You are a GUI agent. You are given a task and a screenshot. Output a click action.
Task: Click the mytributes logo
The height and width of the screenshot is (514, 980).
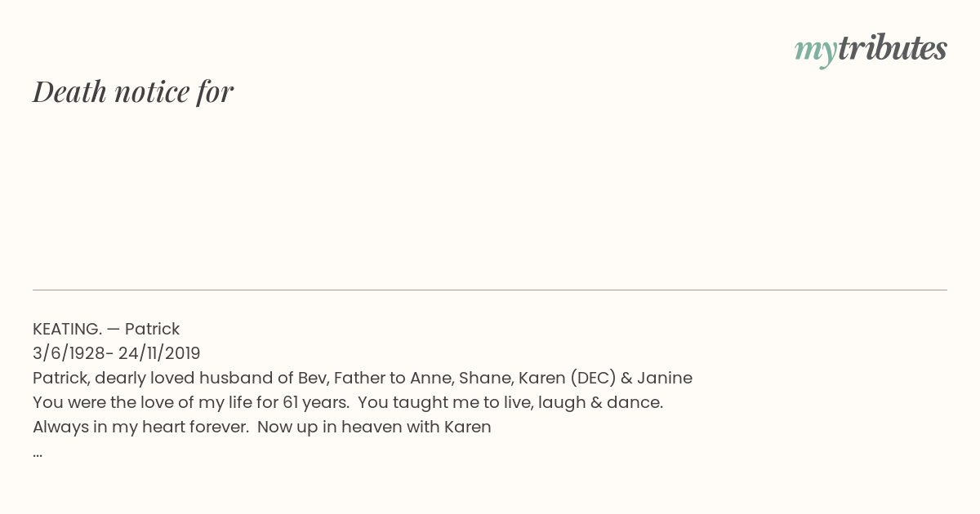tap(871, 49)
